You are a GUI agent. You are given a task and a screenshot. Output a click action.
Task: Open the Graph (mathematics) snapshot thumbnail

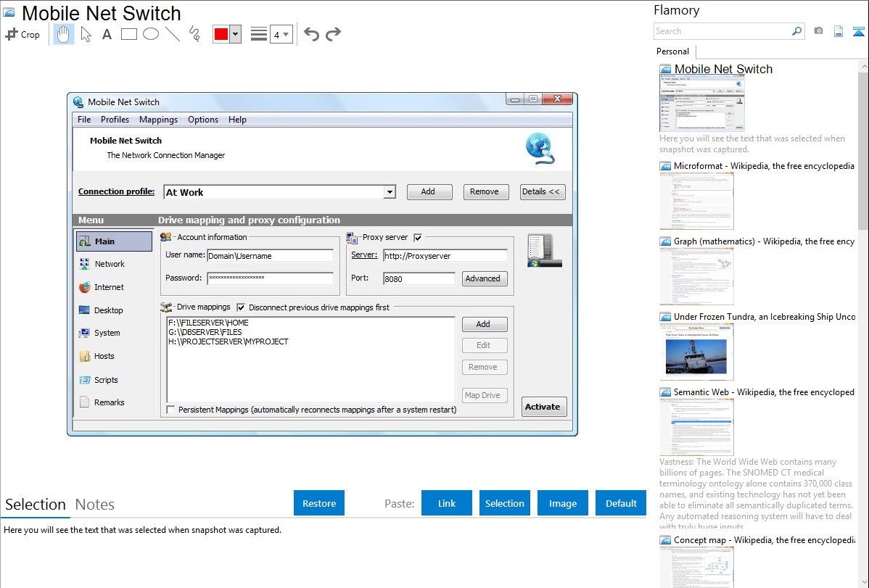click(696, 276)
